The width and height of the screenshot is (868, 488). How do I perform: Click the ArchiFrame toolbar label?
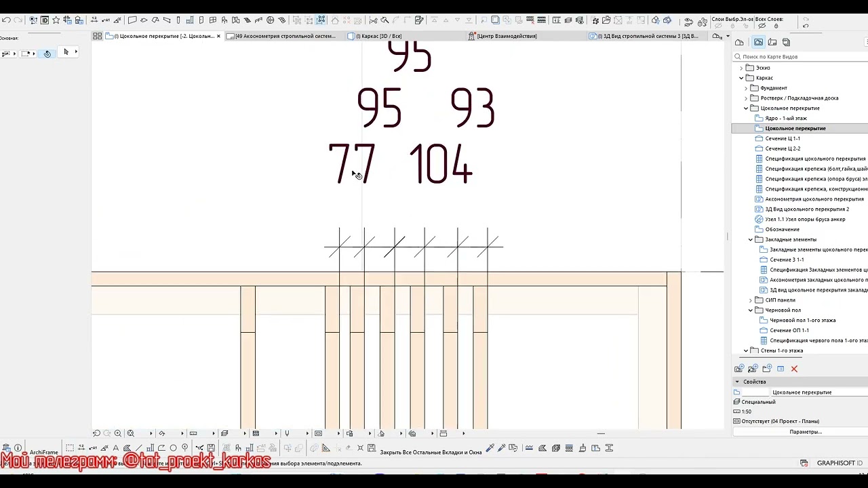point(43,452)
